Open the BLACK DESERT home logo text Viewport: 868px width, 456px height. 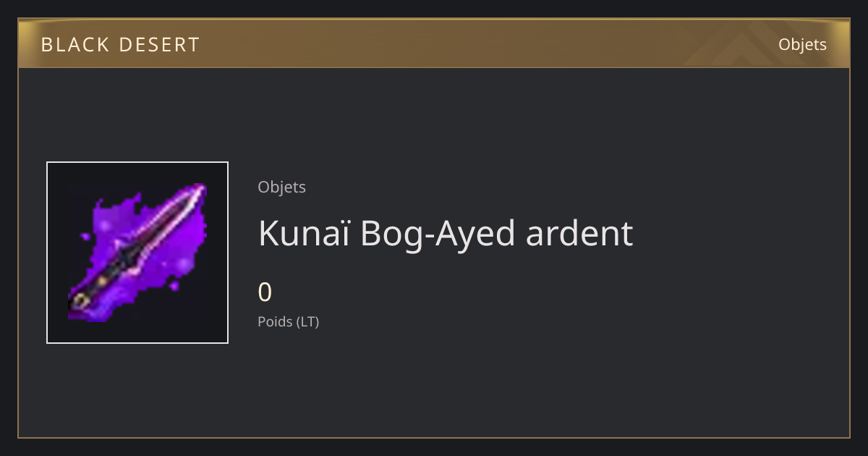pos(120,45)
